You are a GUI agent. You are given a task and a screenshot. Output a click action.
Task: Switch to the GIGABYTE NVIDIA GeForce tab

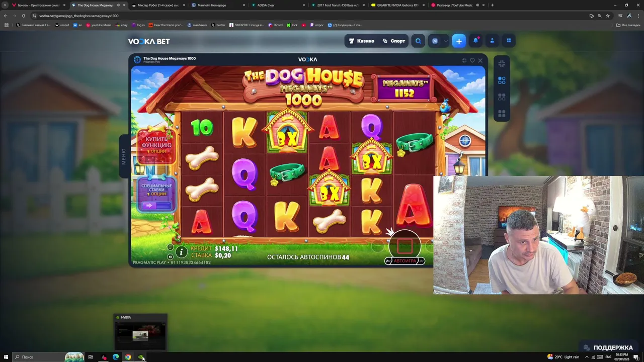pyautogui.click(x=397, y=5)
